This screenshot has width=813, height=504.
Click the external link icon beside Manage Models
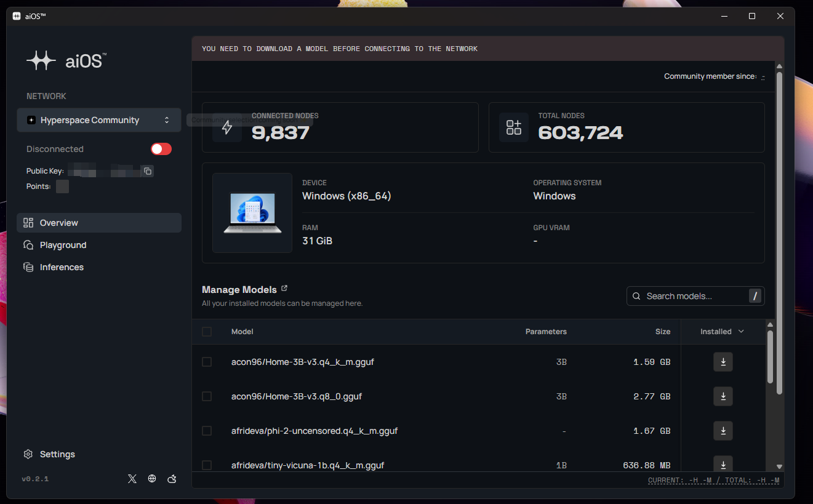284,288
